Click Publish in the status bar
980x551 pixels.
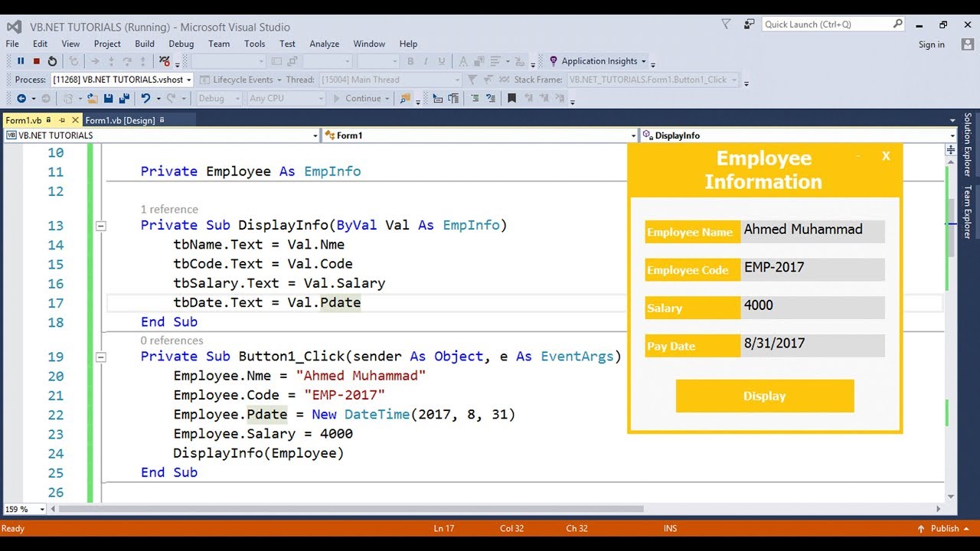point(945,528)
